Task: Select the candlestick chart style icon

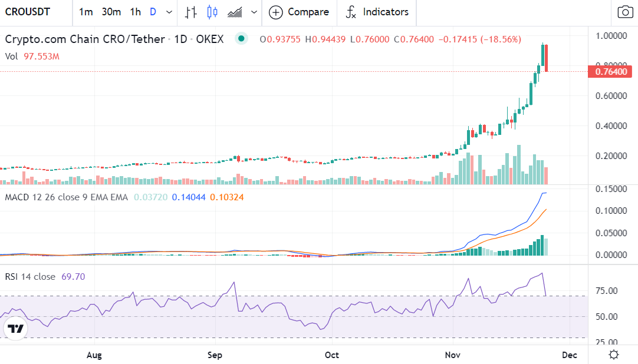Action: (x=212, y=12)
